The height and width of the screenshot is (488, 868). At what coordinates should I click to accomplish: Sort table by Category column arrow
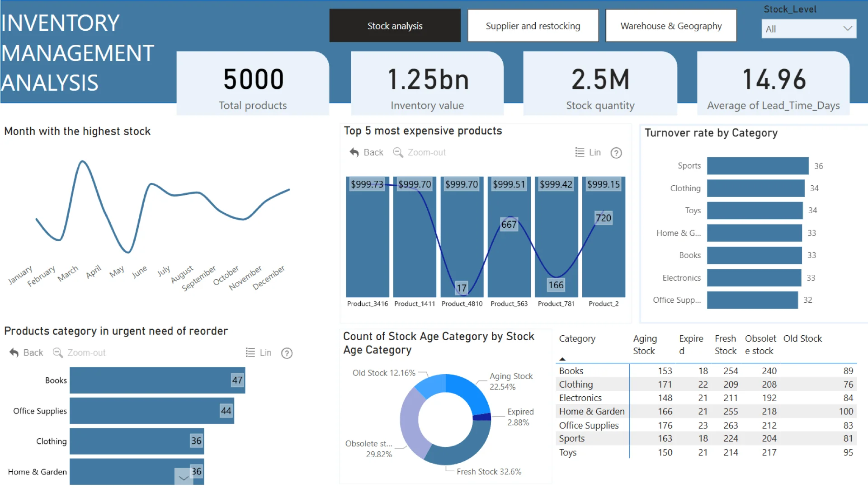coord(562,359)
